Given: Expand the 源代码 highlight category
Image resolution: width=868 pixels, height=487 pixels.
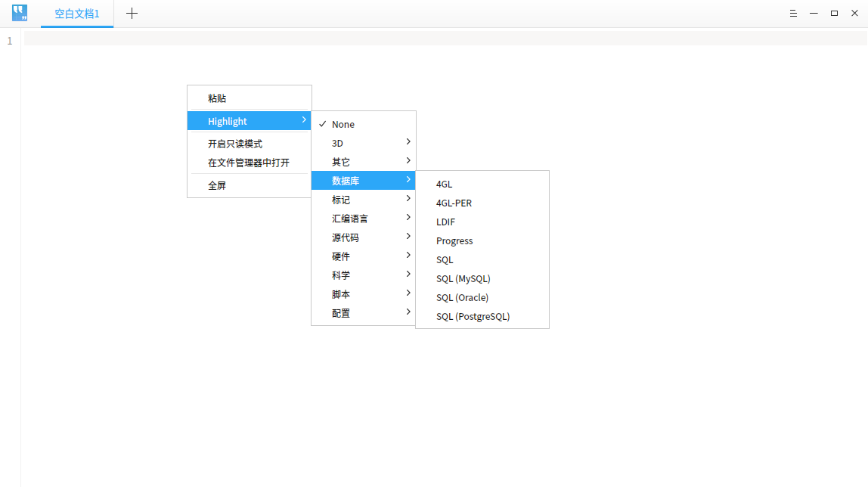Looking at the screenshot, I should (363, 237).
